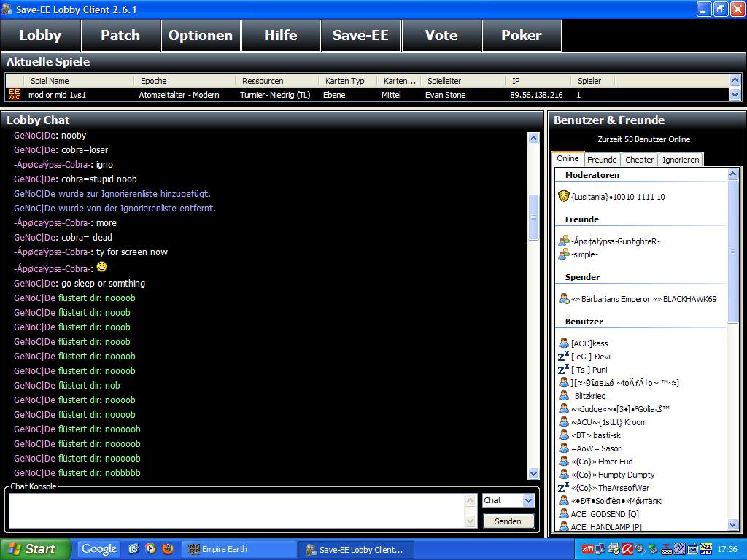Focus the Chat Konsole text input
Viewport: 747px width, 560px height.
tap(236, 510)
